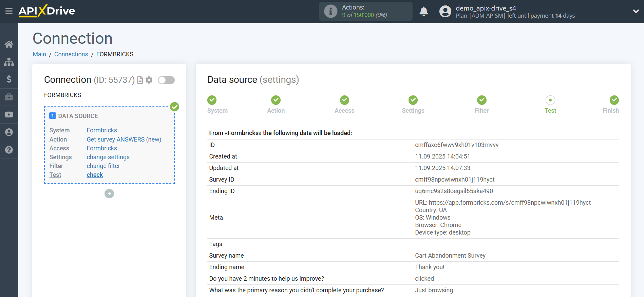Select Updated at value 11.09.2025 14:07:33
Viewport: 644px width, 297px height.
click(442, 168)
